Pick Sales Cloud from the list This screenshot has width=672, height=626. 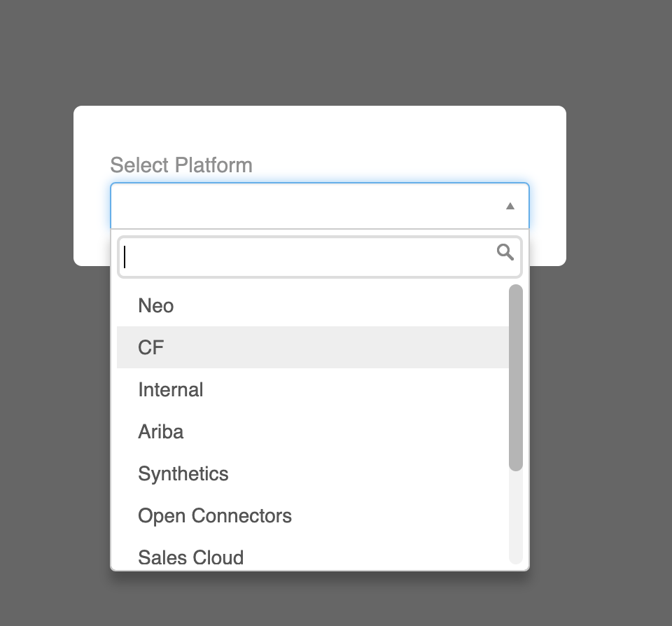(191, 557)
